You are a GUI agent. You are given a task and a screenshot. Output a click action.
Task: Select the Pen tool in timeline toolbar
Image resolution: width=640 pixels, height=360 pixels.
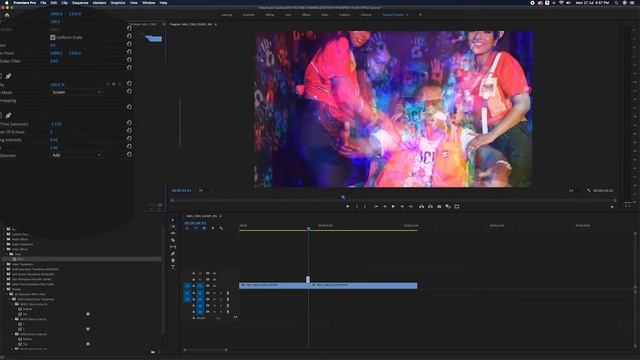pos(173,253)
